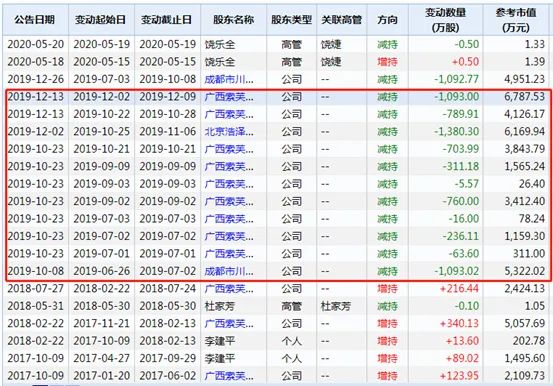Image resolution: width=553 pixels, height=386 pixels.
Task: Select the 股东名称 column header
Action: (233, 20)
